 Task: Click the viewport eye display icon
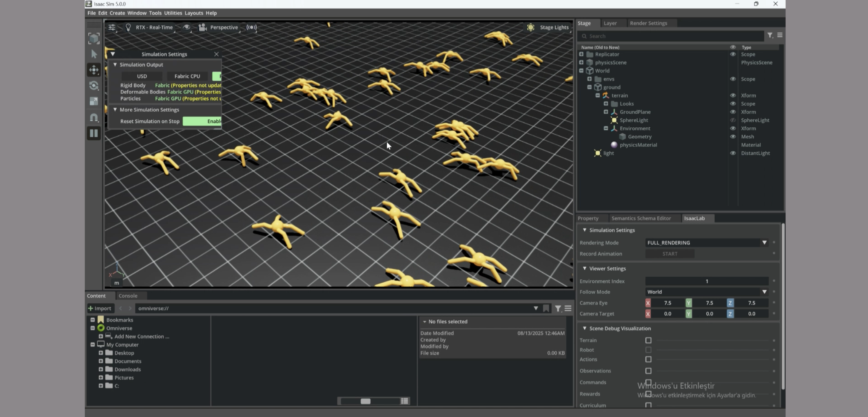point(186,27)
